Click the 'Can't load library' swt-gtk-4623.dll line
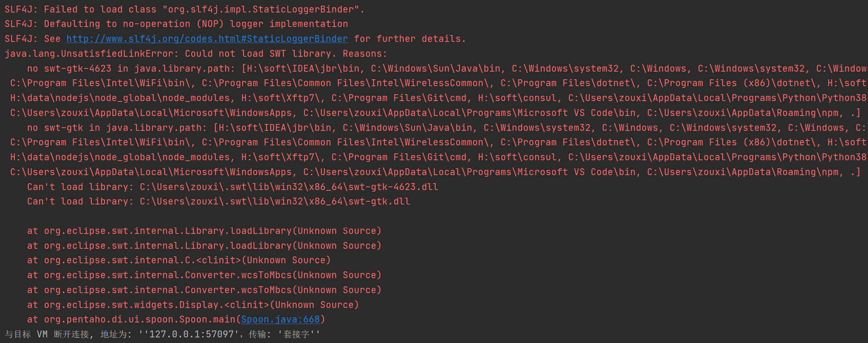The image size is (868, 343). 232,187
